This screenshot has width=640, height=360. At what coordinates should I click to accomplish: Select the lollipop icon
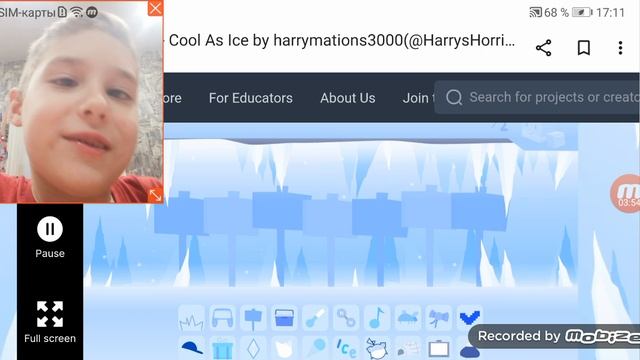click(x=315, y=348)
